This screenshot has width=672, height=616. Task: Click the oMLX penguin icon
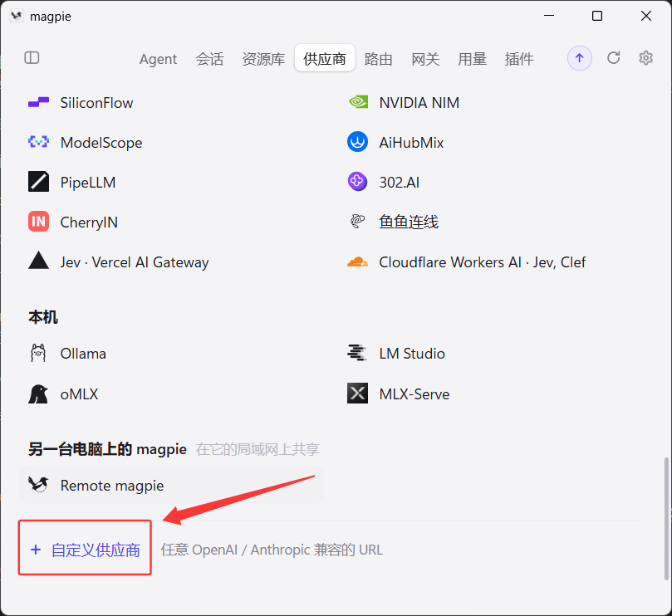38,394
